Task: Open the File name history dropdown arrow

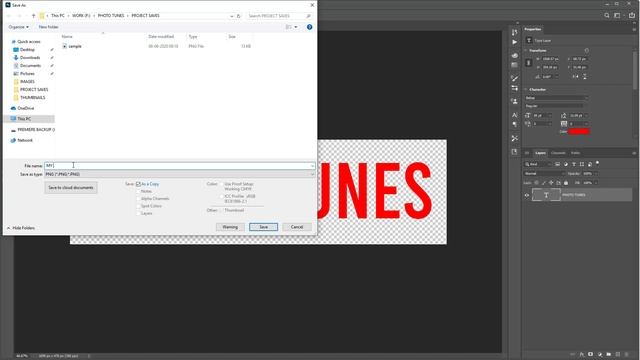Action: click(312, 166)
